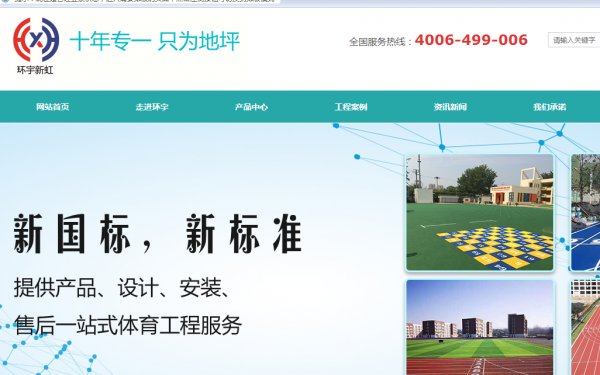
Task: Click the red hotline number 4006-499-006
Action: (x=471, y=40)
